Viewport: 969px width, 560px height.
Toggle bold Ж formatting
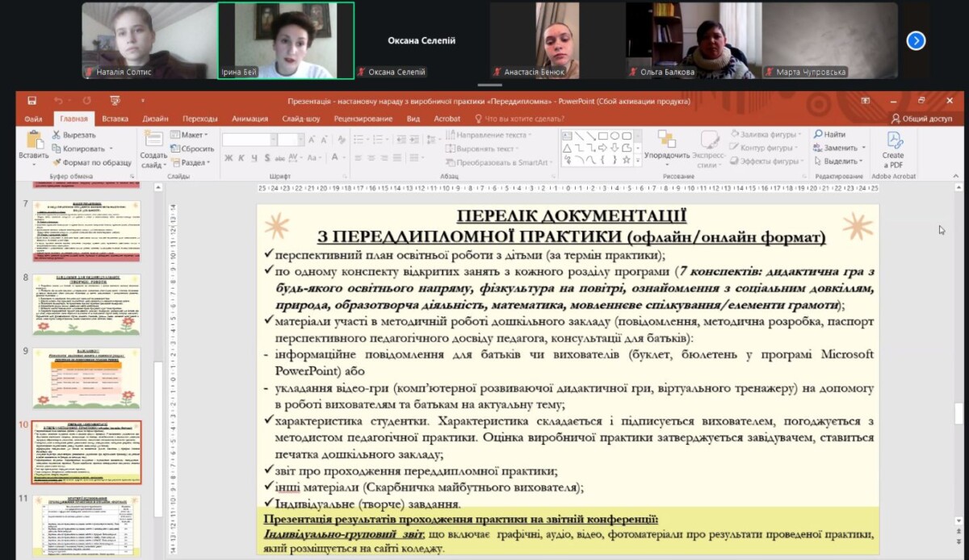229,158
